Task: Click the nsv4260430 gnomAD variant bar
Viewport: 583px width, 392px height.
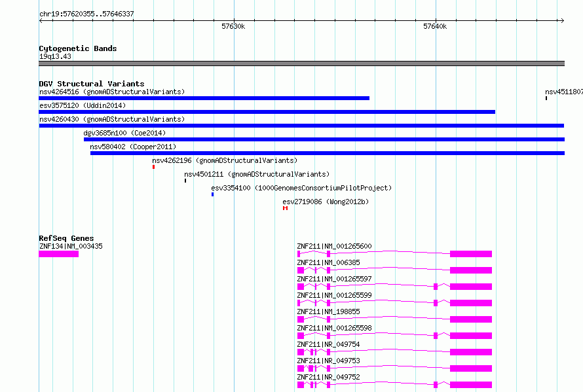Action: (x=301, y=126)
